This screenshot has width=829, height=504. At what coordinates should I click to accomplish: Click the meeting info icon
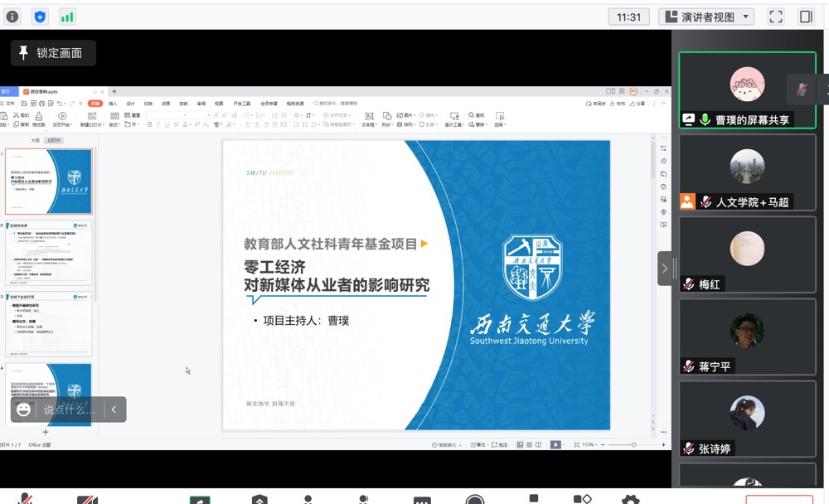coord(12,17)
